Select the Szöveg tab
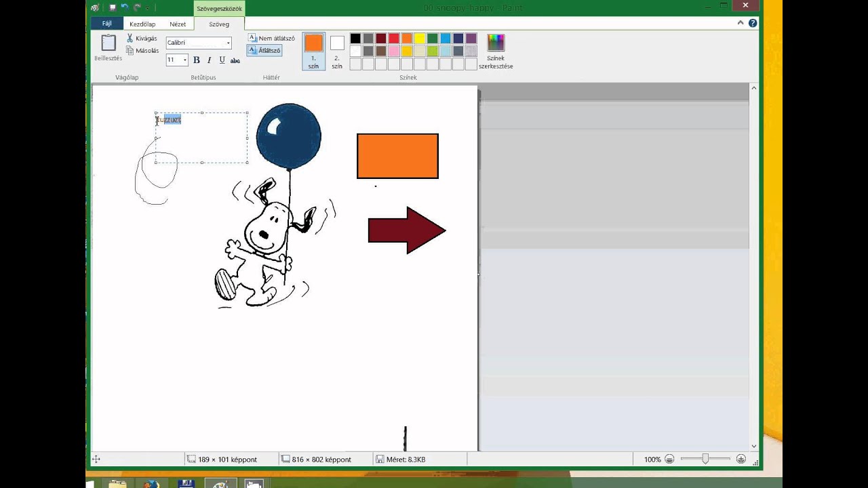 coord(219,24)
